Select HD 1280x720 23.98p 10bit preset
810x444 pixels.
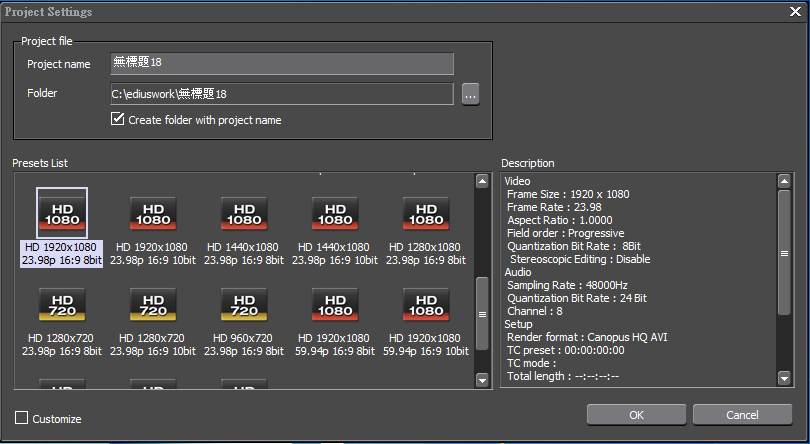click(x=153, y=305)
